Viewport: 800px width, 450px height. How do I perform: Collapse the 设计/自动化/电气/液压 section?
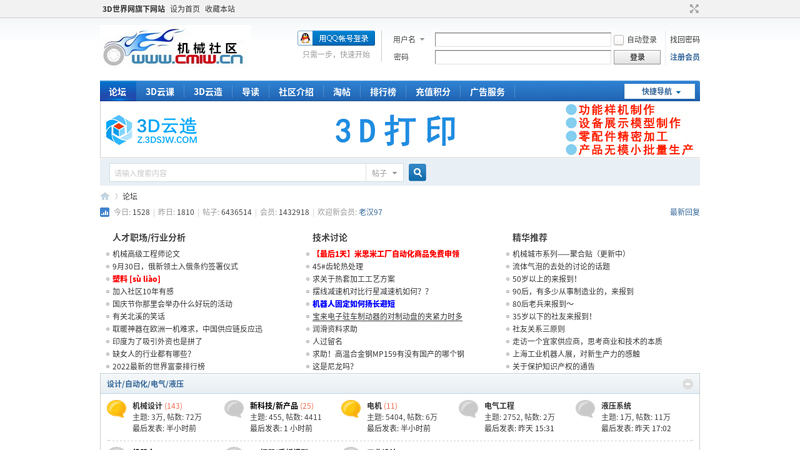coord(688,384)
